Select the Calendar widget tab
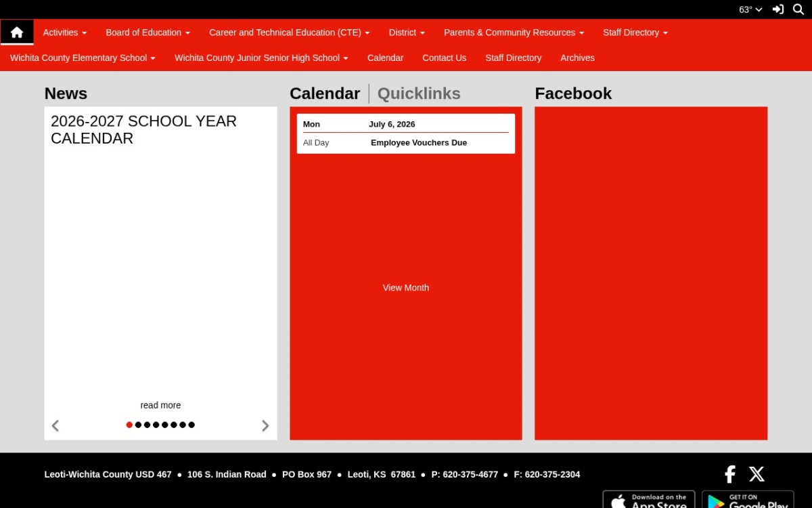Screen dimensions: 812x508 click(x=325, y=93)
